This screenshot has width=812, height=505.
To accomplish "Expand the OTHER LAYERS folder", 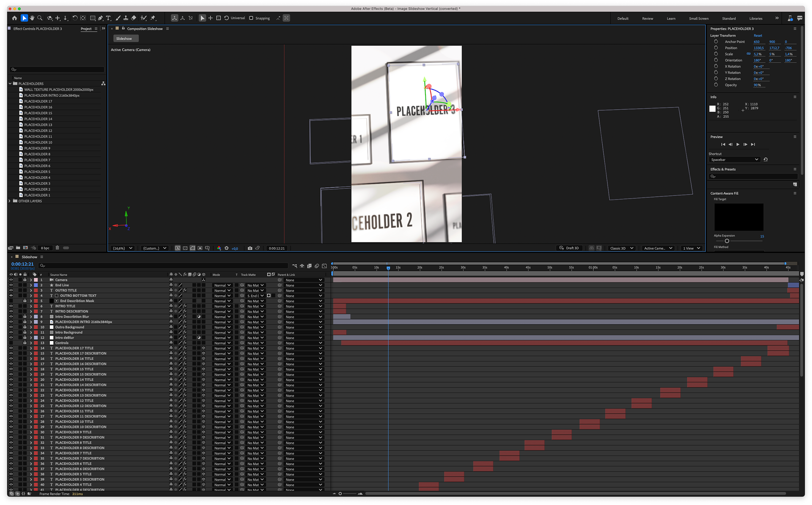I will [x=10, y=201].
